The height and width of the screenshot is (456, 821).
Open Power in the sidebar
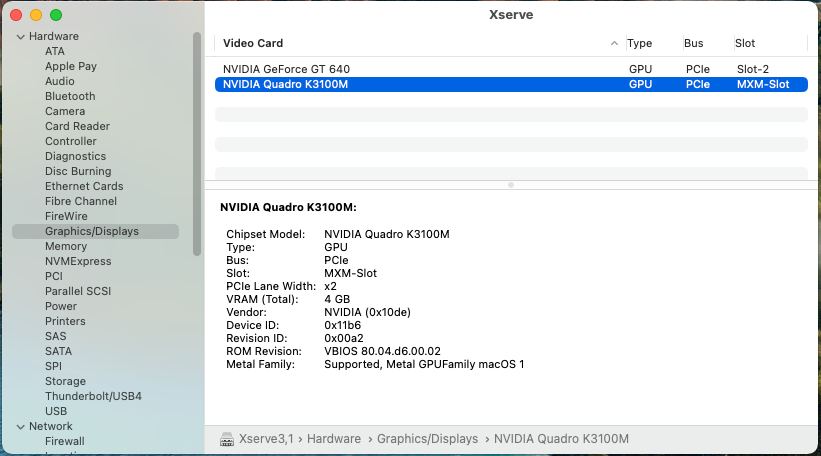(x=61, y=306)
